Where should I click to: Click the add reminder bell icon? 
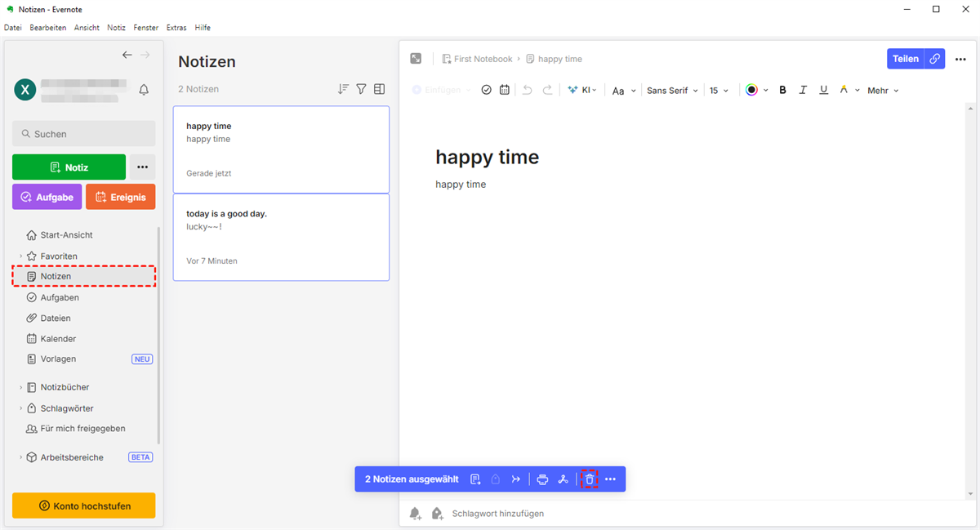click(416, 514)
